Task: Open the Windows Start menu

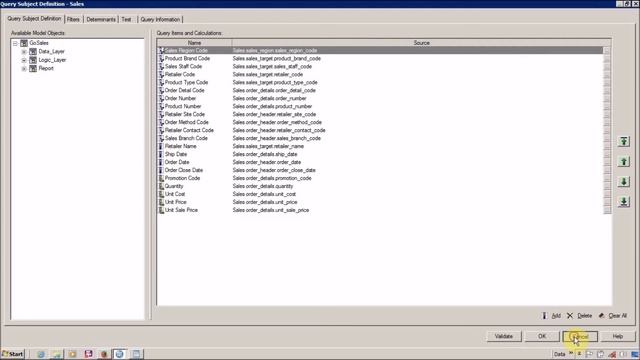Action: [13, 354]
